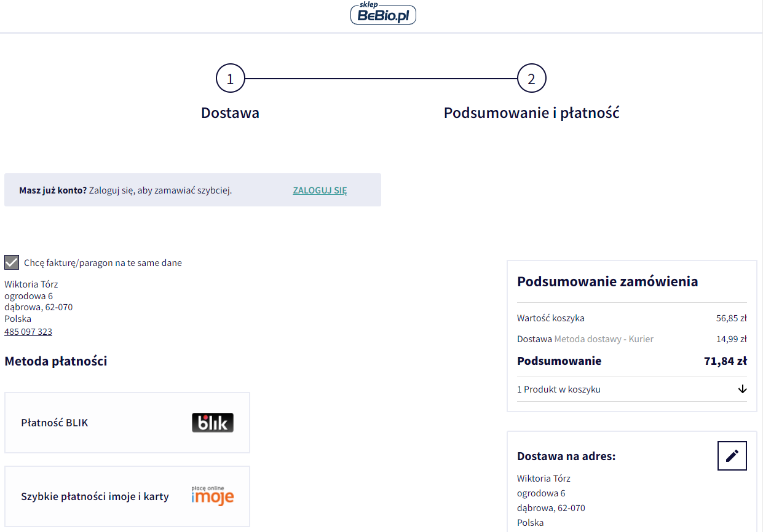Click the total amount 71,84 zł

point(725,361)
